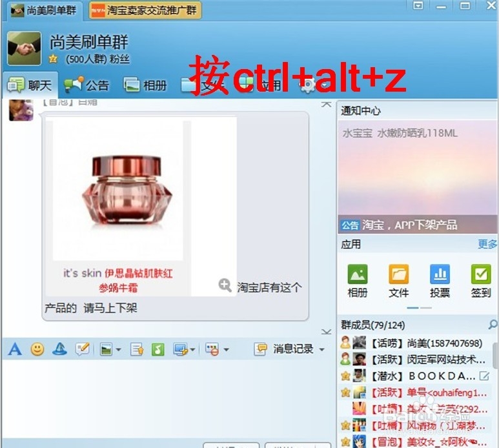Click the screen capture icon
Image resolution: width=499 pixels, height=448 pixels.
(180, 349)
